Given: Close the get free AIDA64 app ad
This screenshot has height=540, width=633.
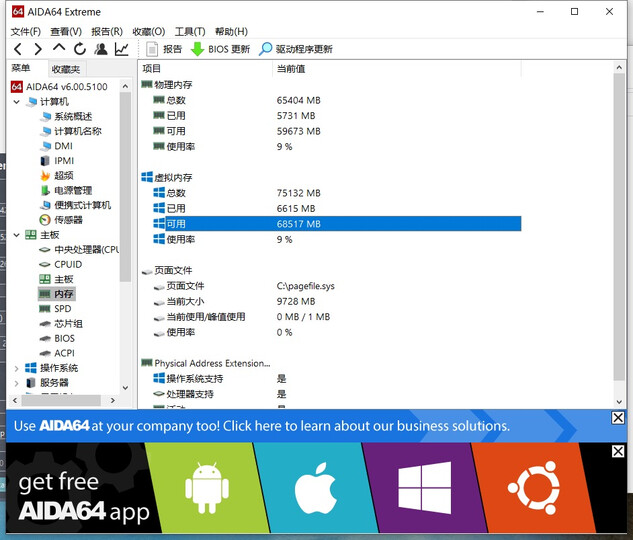Looking at the screenshot, I should pos(618,451).
